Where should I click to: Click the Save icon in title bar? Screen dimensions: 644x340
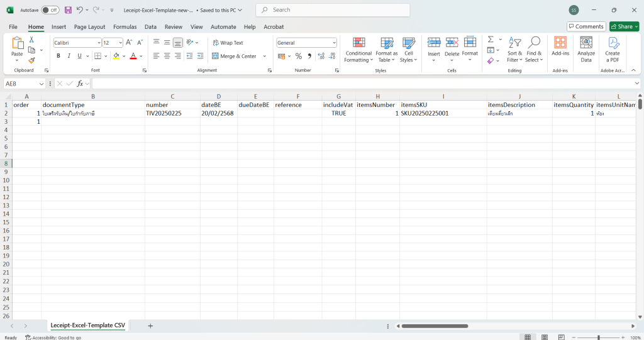tap(68, 10)
